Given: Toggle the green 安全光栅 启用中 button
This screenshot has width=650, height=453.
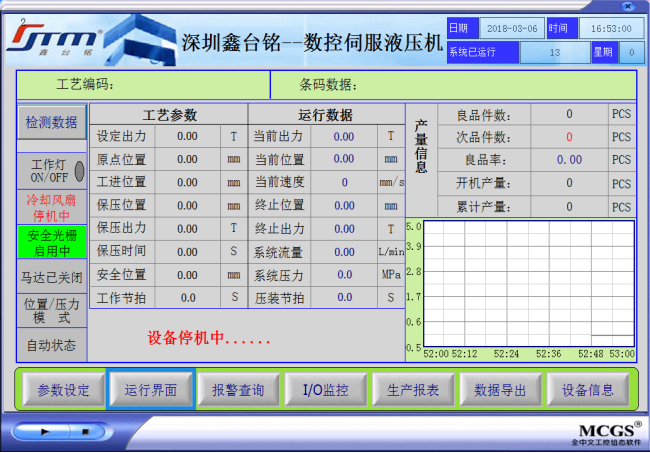Looking at the screenshot, I should tap(52, 242).
